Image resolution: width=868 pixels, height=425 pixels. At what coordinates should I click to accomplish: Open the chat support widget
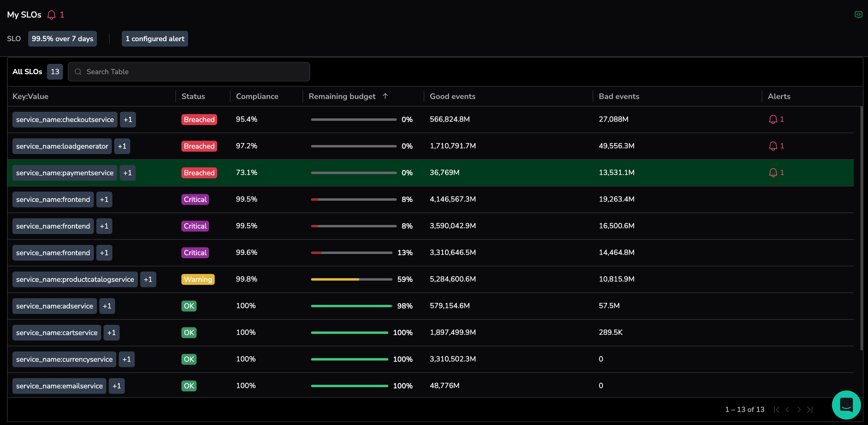click(x=846, y=404)
